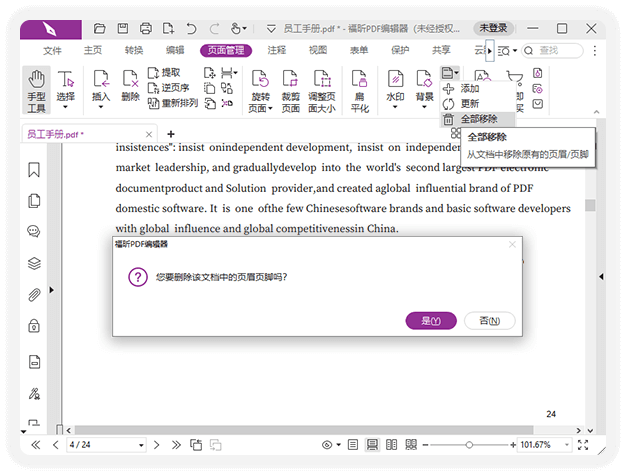Open the comments panel icon
The height and width of the screenshot is (475, 626).
coord(34,232)
